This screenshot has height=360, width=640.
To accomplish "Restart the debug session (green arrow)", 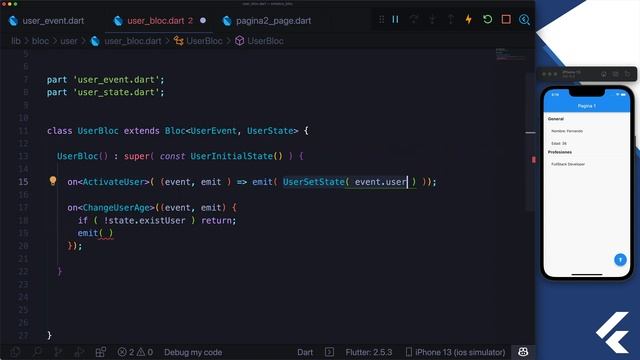I will tap(487, 20).
